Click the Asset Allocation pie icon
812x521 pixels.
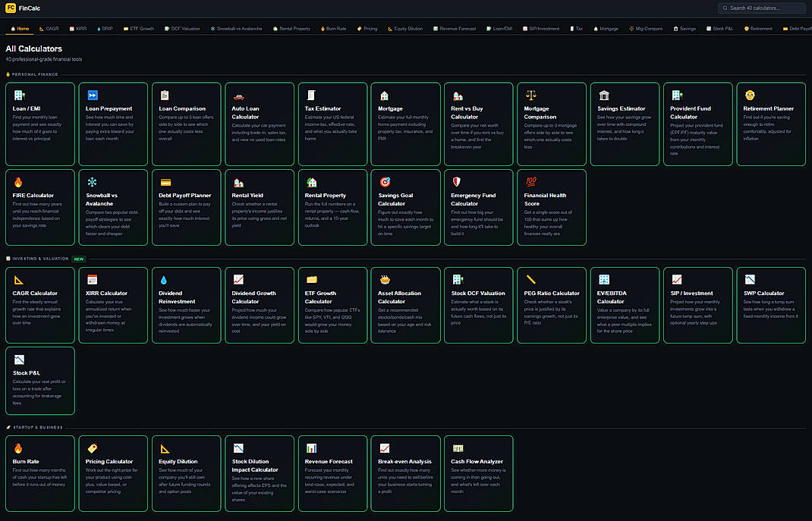pyautogui.click(x=385, y=280)
